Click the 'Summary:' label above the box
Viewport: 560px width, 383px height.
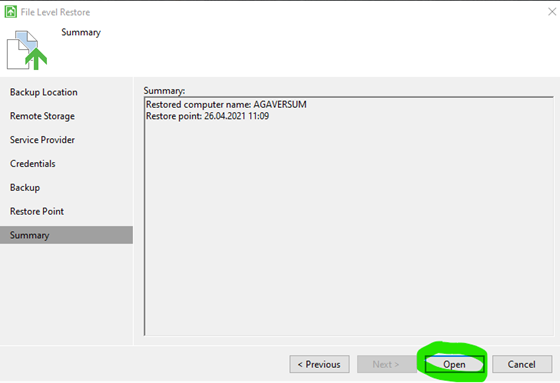pyautogui.click(x=164, y=91)
